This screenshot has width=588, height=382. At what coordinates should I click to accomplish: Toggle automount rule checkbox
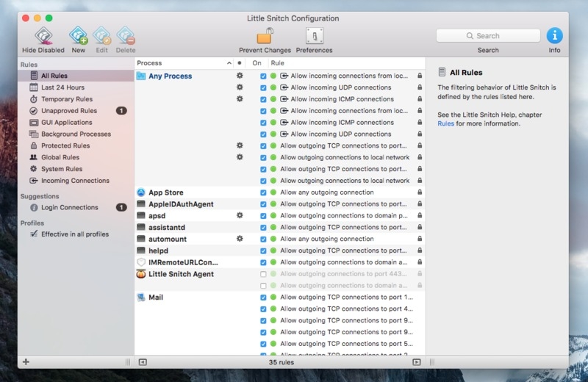point(263,239)
